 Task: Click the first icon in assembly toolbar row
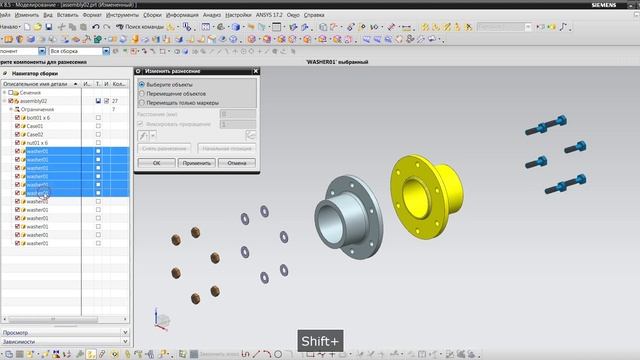(x=8, y=39)
